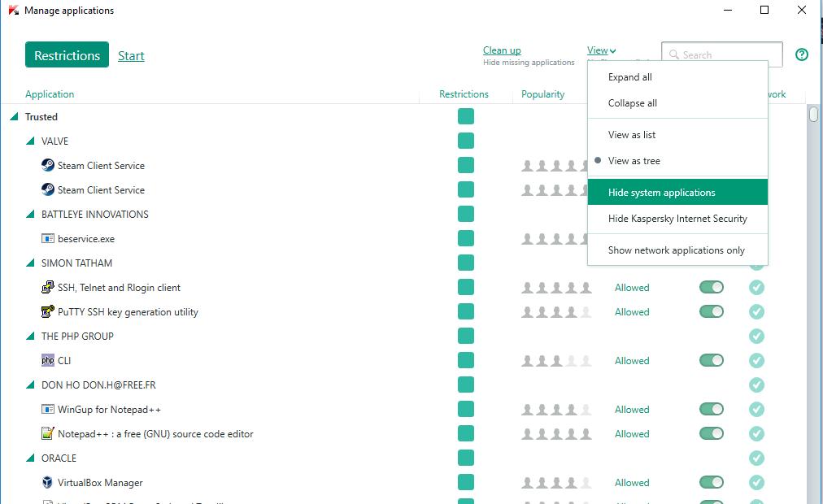Click the vertical scrollbar thumb
The image size is (823, 504).
point(813,114)
